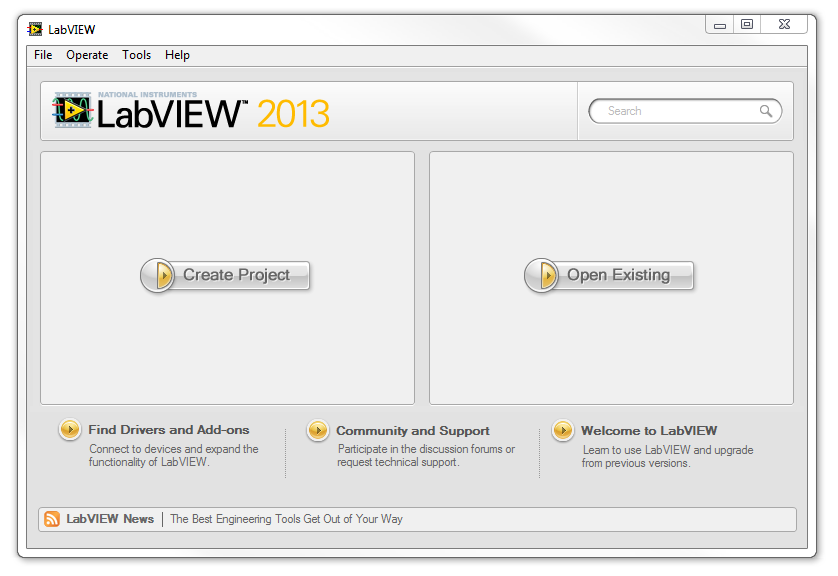Open the Help menu
The image size is (838, 576).
tap(177, 55)
